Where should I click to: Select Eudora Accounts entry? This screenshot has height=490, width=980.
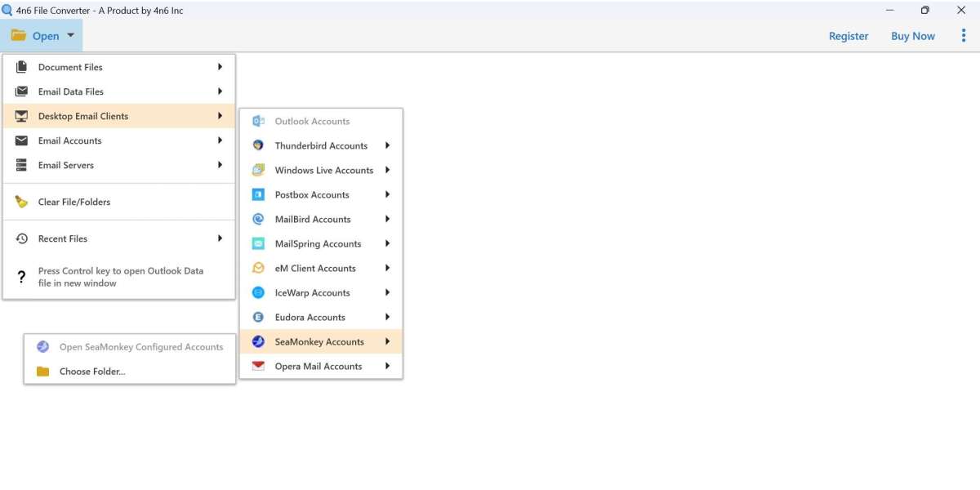pos(321,317)
